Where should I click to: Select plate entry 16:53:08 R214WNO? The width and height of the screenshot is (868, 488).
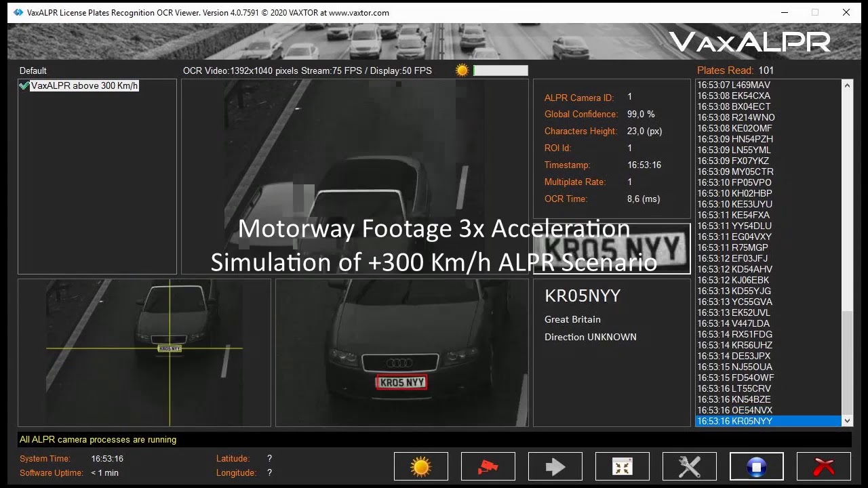click(x=769, y=117)
